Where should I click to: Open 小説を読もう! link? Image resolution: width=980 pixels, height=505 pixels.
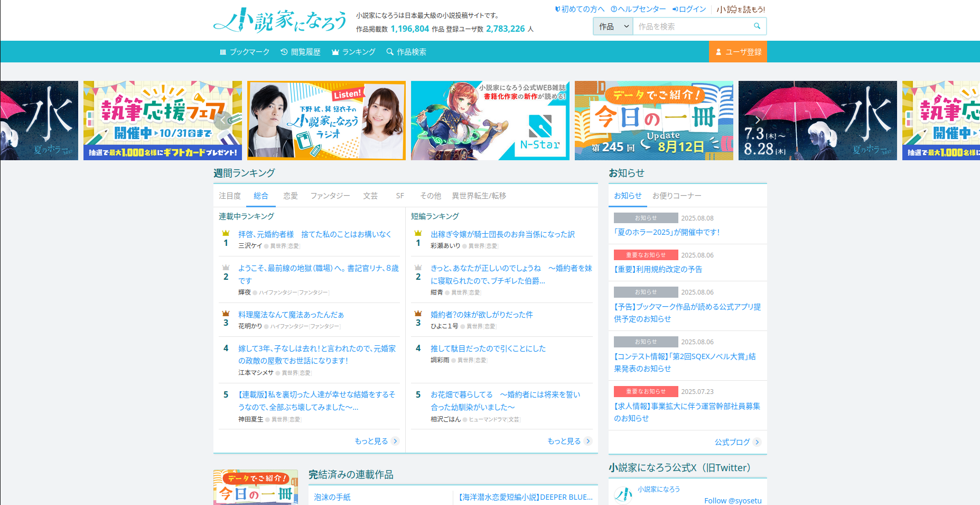point(741,9)
